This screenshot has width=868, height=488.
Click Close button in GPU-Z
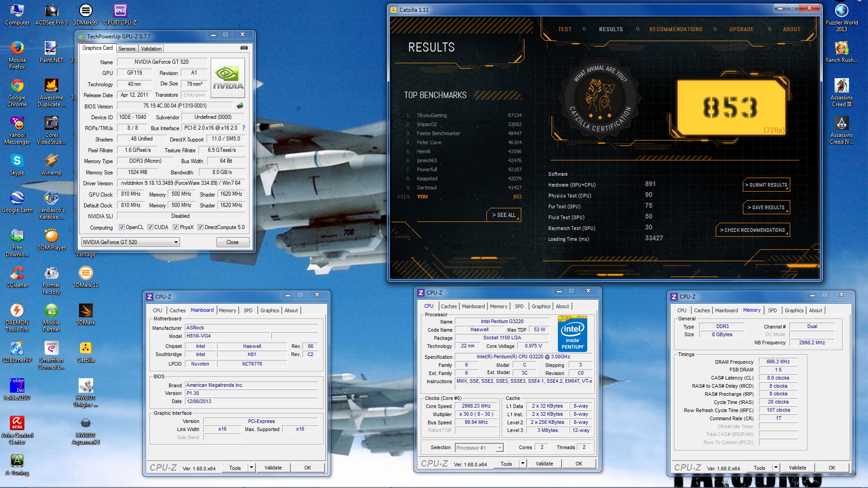click(232, 242)
